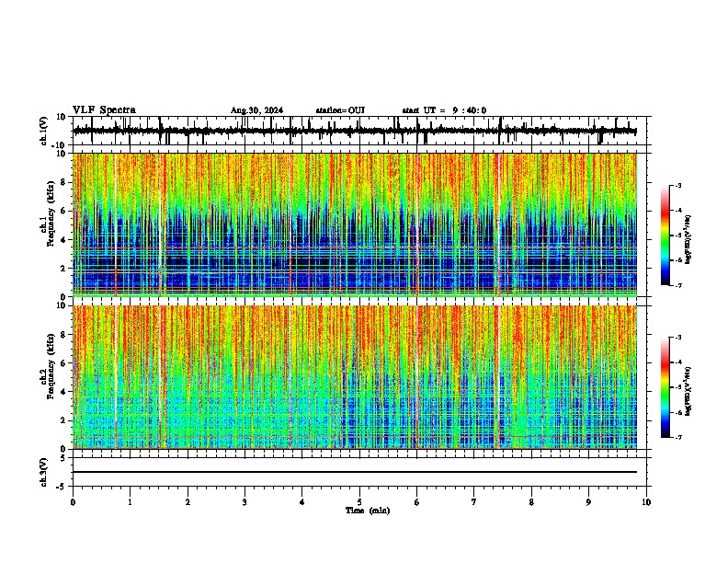Click time axis tick label '3'

(245, 502)
